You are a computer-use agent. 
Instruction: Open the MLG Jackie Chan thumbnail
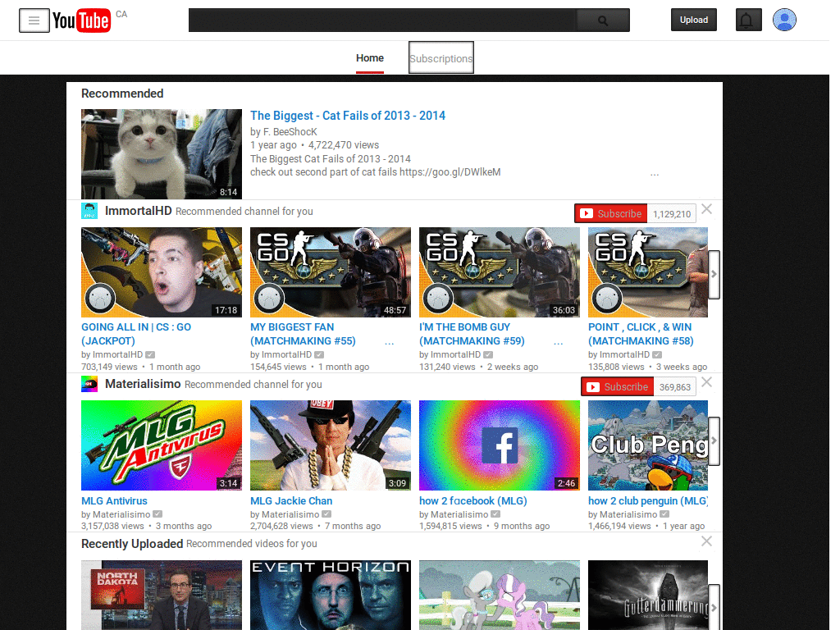pos(331,445)
